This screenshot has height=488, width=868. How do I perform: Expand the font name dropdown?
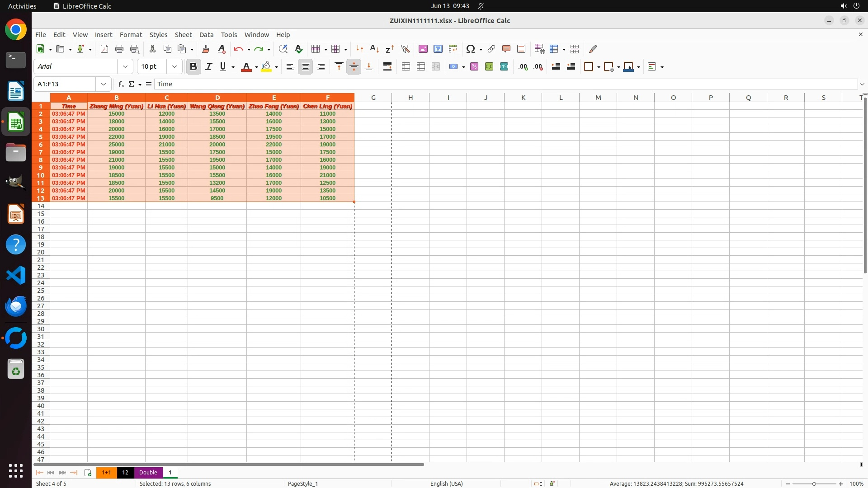125,66
